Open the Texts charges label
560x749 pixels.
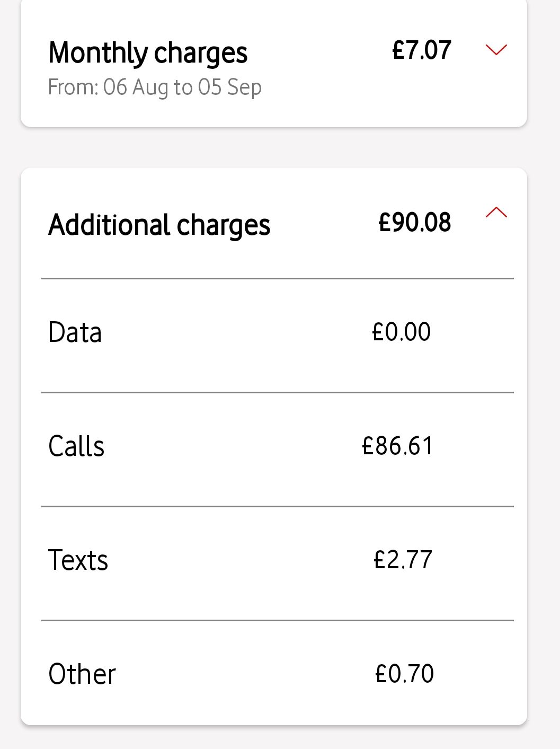click(78, 560)
